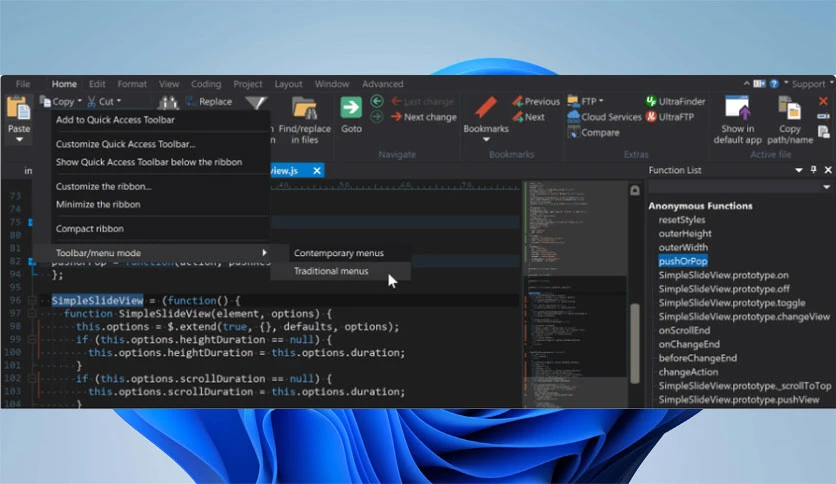Switch to the Home ribbon tab

[x=64, y=84]
